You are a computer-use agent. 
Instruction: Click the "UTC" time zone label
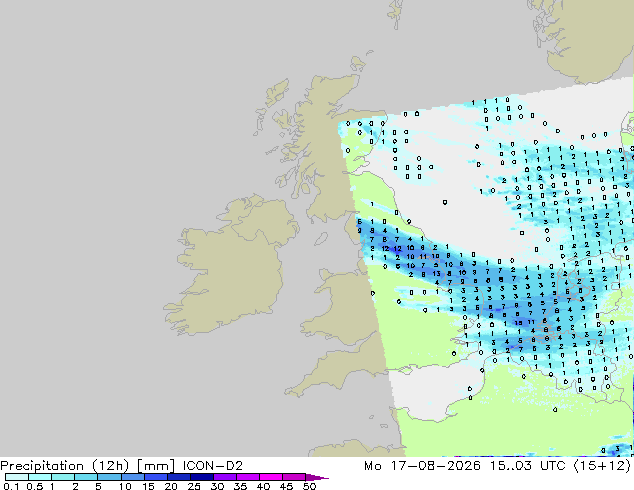(553, 466)
